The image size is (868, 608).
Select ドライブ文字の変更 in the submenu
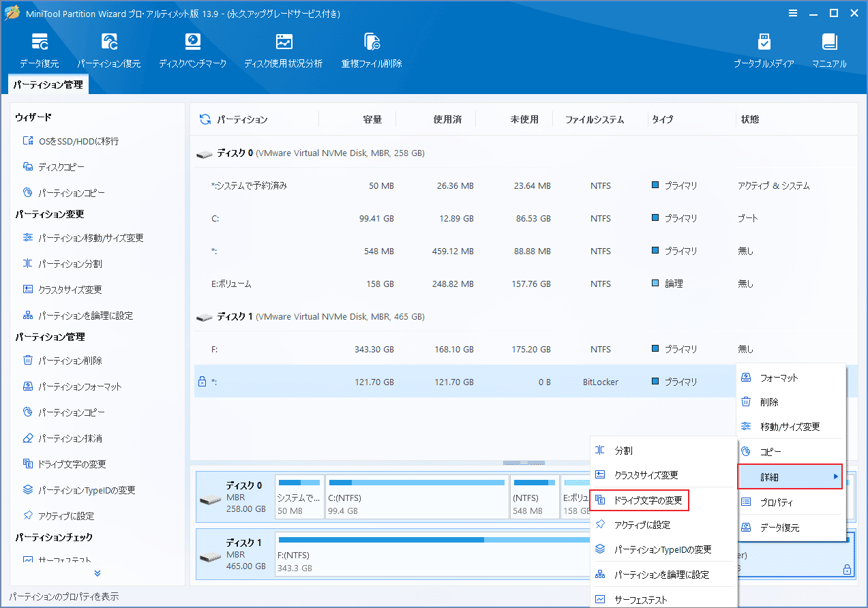[x=640, y=500]
